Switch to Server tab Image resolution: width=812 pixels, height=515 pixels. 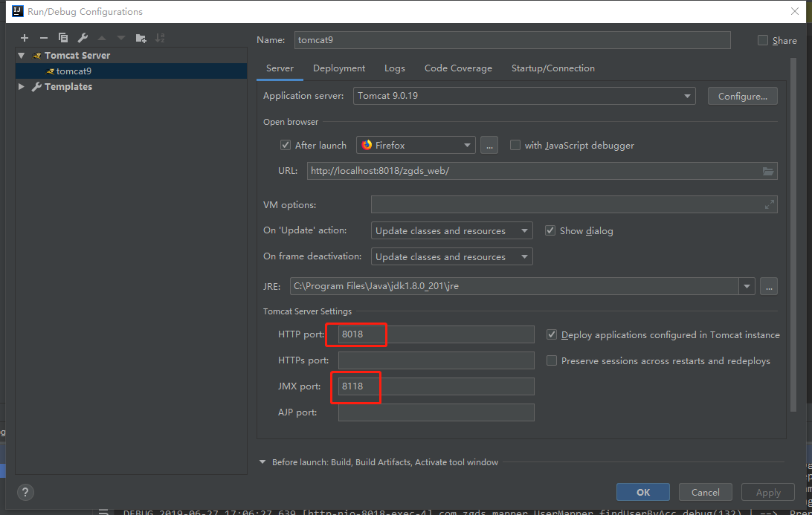[280, 68]
